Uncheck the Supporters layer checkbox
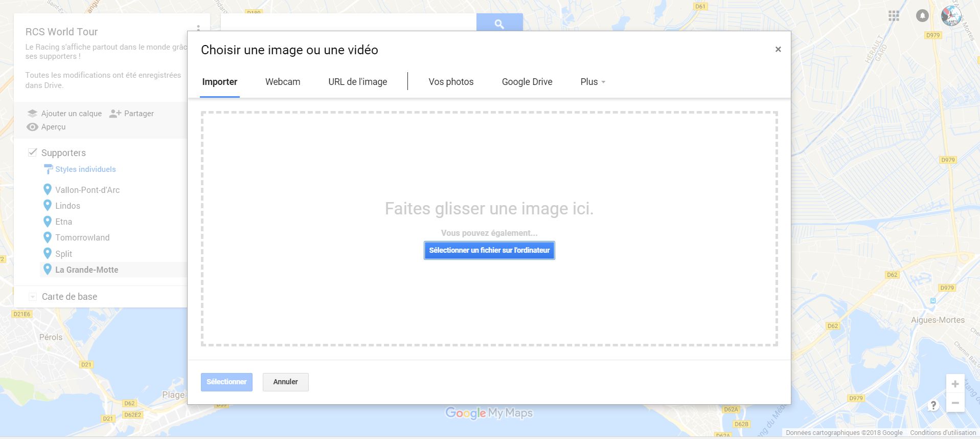980x439 pixels. 33,152
